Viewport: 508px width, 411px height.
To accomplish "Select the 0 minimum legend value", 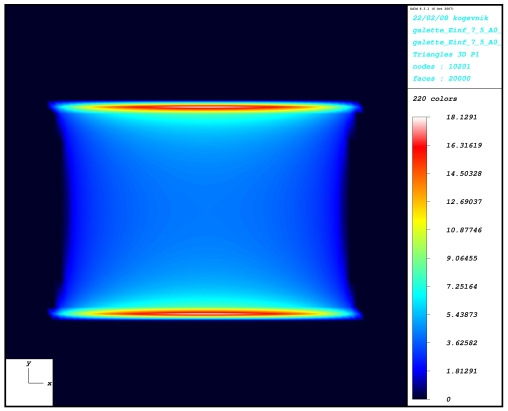I will pos(449,399).
